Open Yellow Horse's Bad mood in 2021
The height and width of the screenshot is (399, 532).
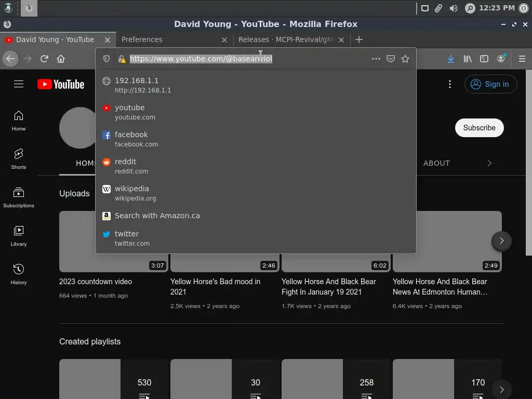[215, 287]
